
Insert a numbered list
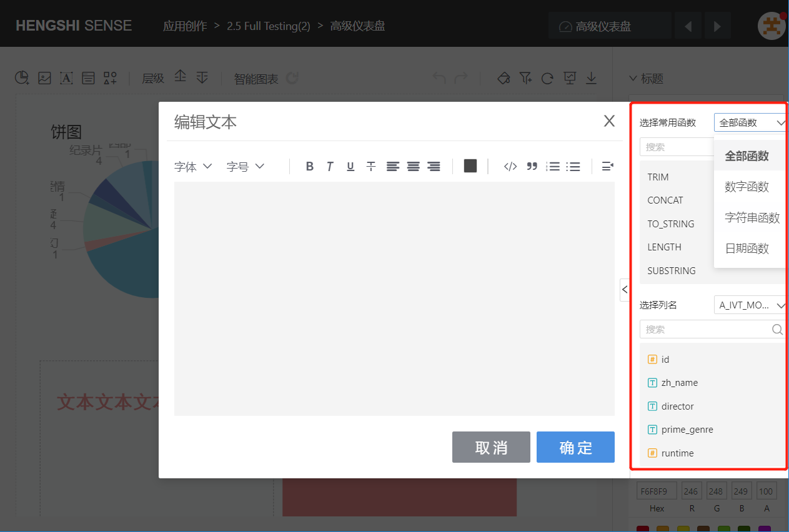point(553,167)
